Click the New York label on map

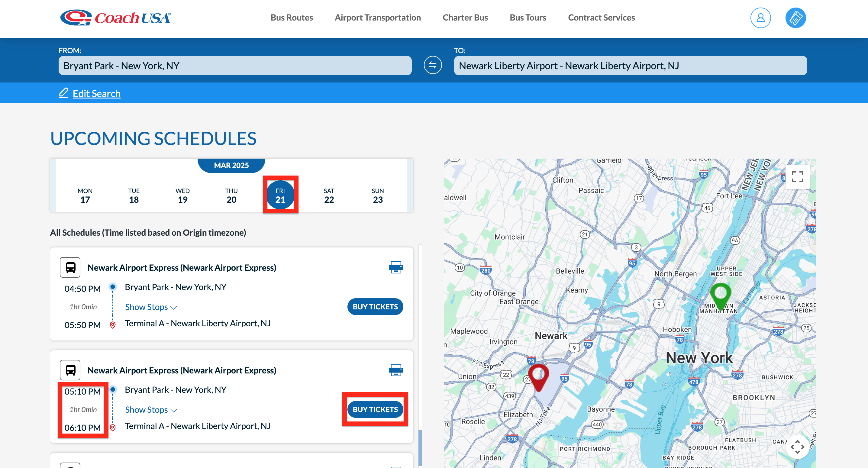click(x=699, y=357)
